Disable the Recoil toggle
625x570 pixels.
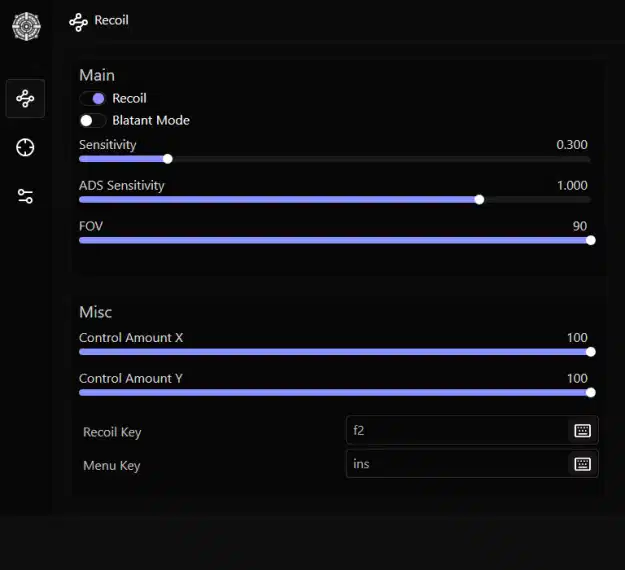click(x=93, y=98)
